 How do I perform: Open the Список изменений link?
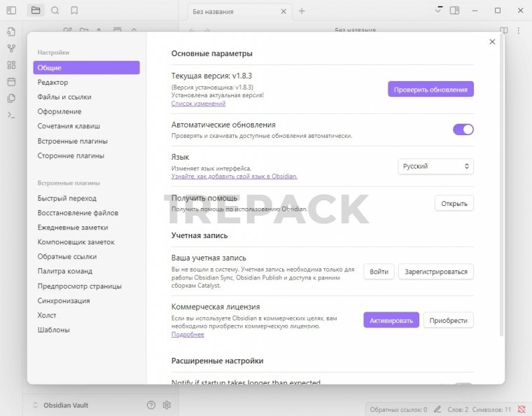[x=198, y=104]
